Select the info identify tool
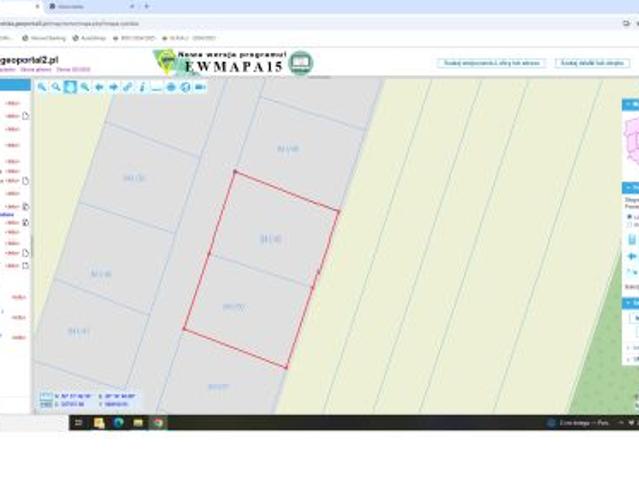 click(x=142, y=87)
